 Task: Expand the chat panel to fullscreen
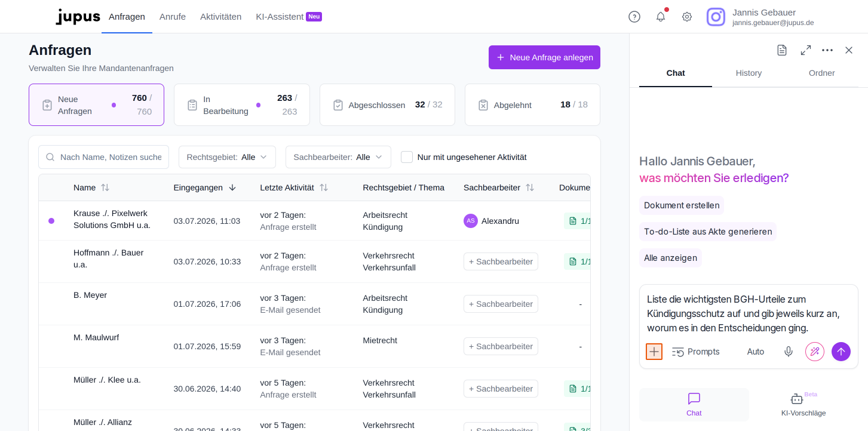pos(806,50)
